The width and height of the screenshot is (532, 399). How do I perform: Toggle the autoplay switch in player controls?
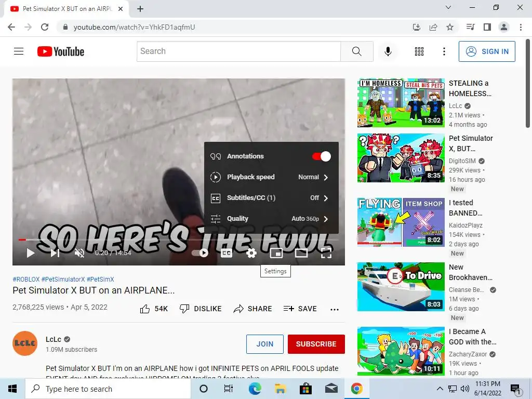pyautogui.click(x=200, y=253)
